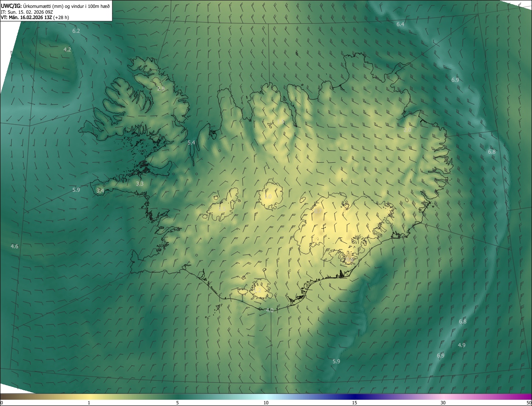Click the '3.4' value label on the map
Image resolution: width=532 pixels, height=406 pixels.
pos(100,191)
